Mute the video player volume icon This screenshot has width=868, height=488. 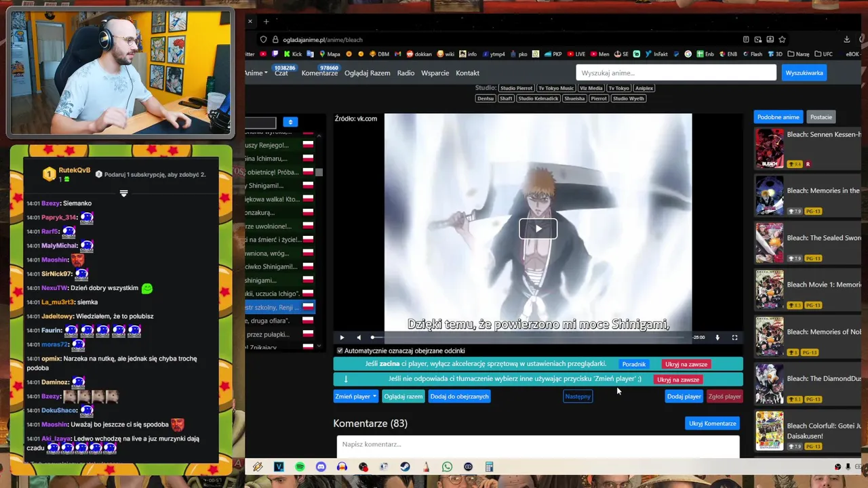click(359, 337)
